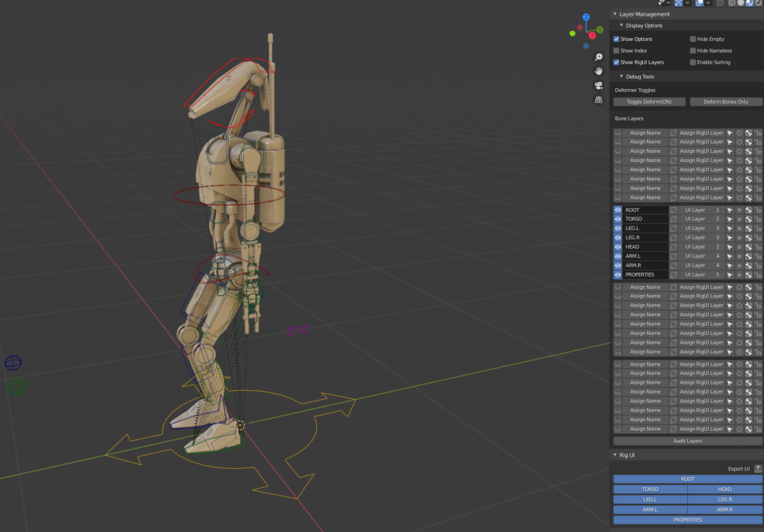Viewport: 764px width, 532px height.
Task: Toggle PROPERTIES button in Rig UI panel
Action: point(687,520)
